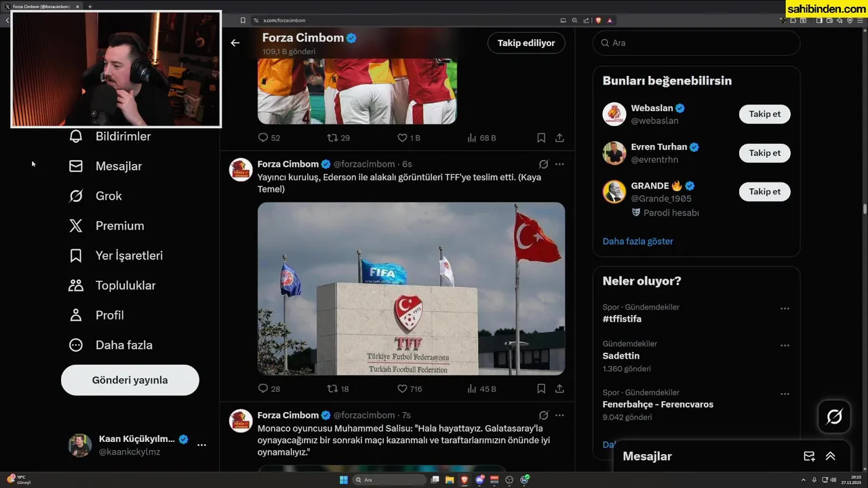Open more menu on Salisu Monaco post

(x=559, y=415)
